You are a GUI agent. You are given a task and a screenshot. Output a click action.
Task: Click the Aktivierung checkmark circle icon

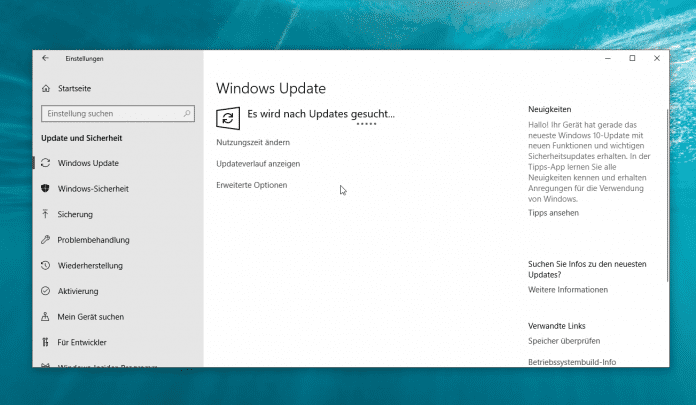(46, 291)
